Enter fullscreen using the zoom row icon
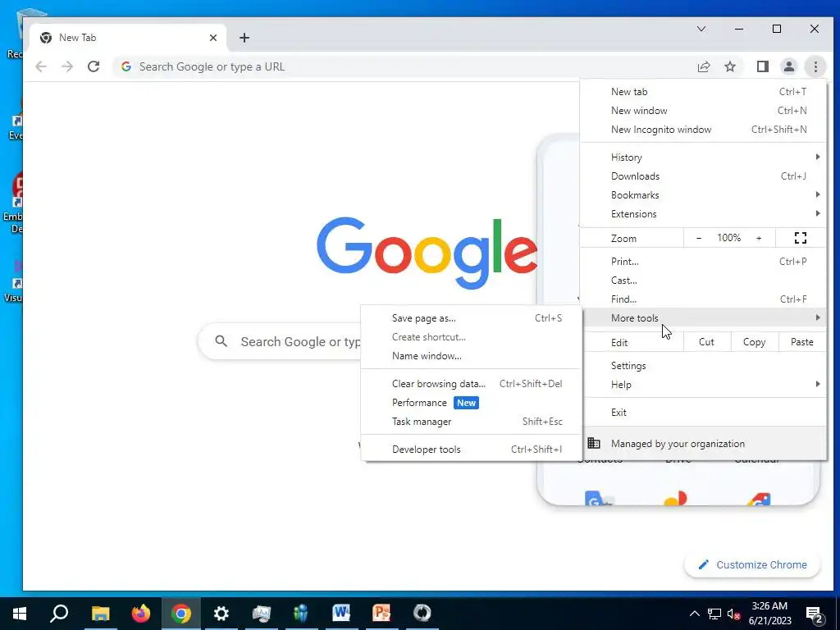Image resolution: width=840 pixels, height=630 pixels. 801,238
